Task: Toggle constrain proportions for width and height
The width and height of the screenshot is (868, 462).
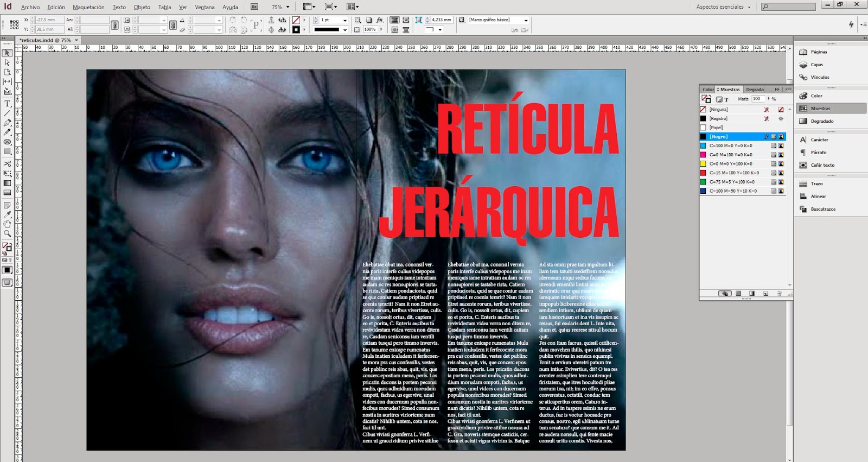Action: [114, 25]
